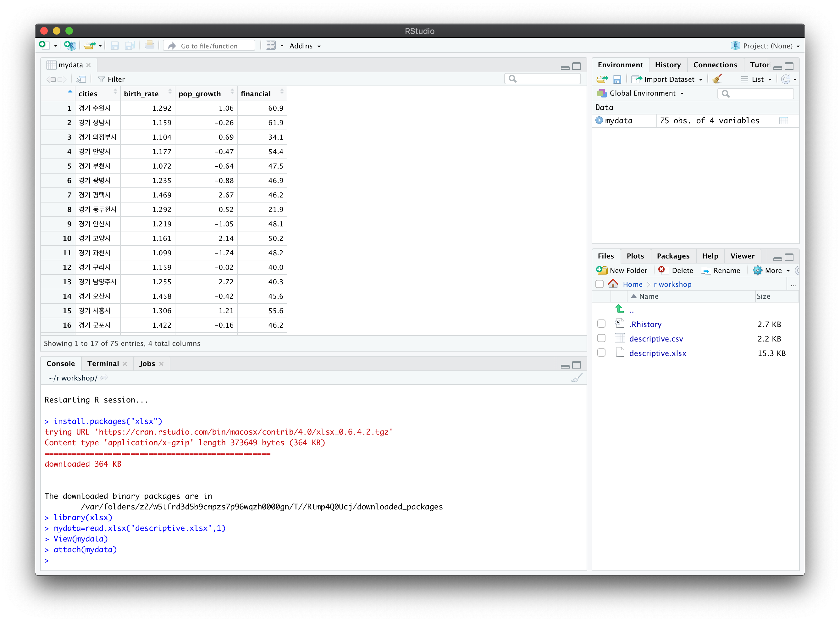Viewport: 840px width, 622px height.
Task: Open the List view dropdown
Action: coord(756,79)
